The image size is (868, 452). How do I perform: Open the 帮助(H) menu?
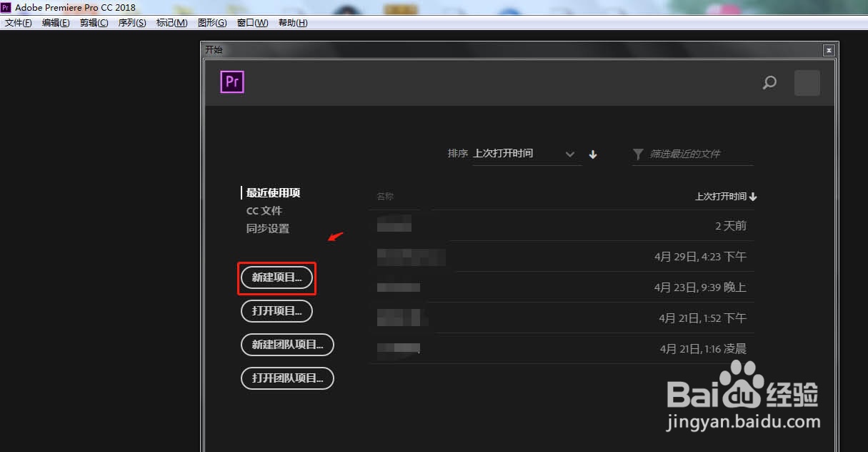293,23
